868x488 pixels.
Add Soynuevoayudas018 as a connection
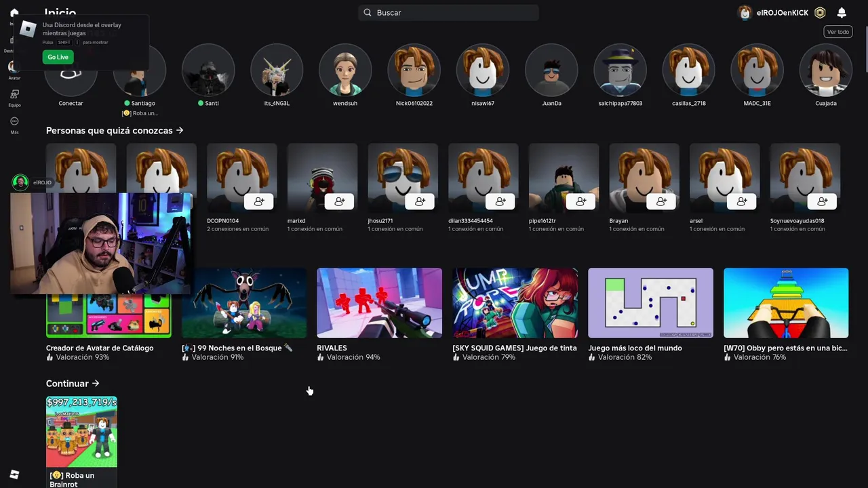(x=823, y=201)
